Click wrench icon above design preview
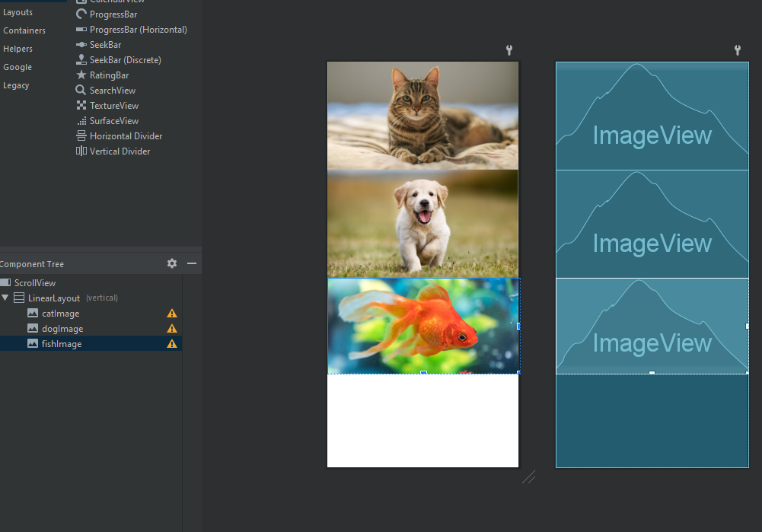762x532 pixels. point(509,50)
